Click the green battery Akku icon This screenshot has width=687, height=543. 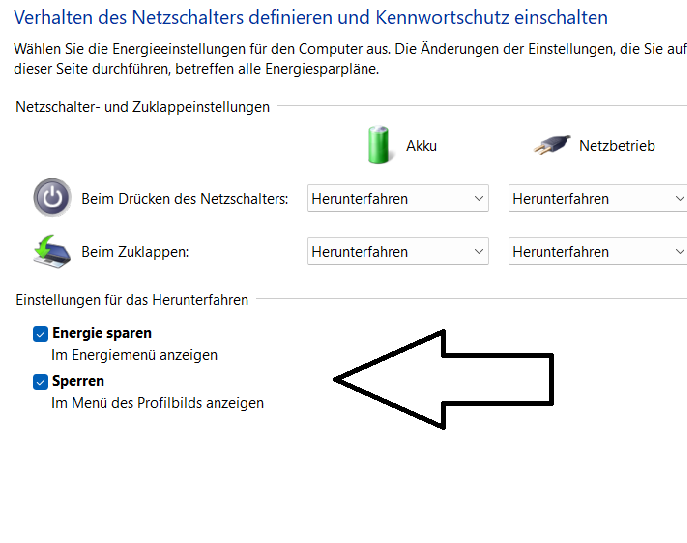(379, 145)
